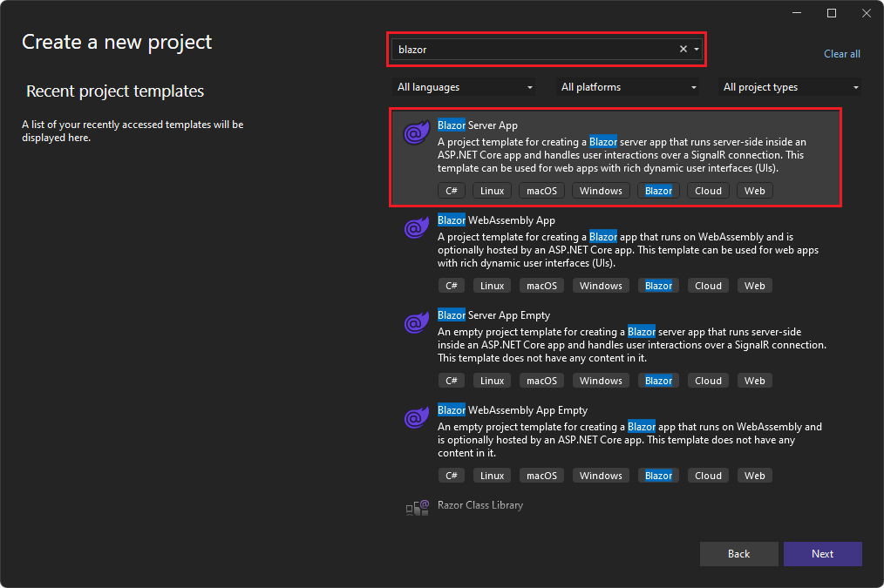Show search history dropdown arrow in search box
The width and height of the screenshot is (884, 588).
pyautogui.click(x=697, y=50)
